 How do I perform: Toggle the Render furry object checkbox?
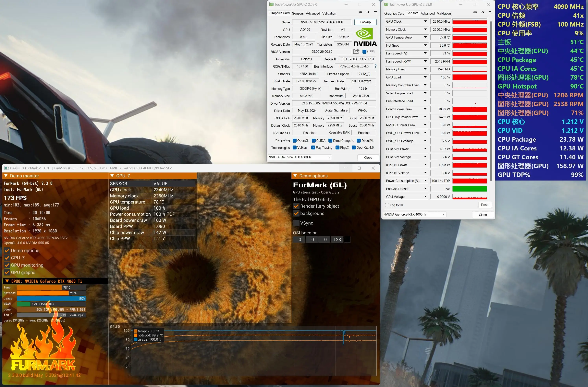point(296,206)
